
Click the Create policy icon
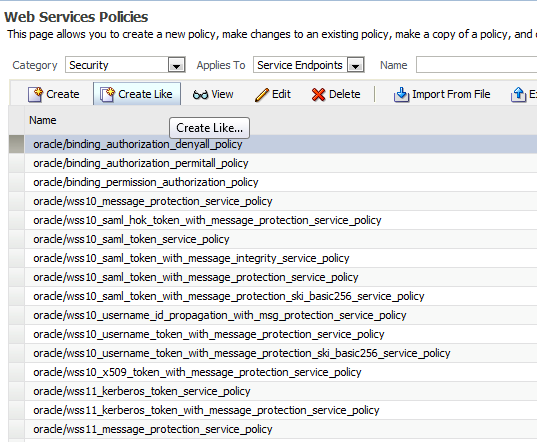click(35, 94)
